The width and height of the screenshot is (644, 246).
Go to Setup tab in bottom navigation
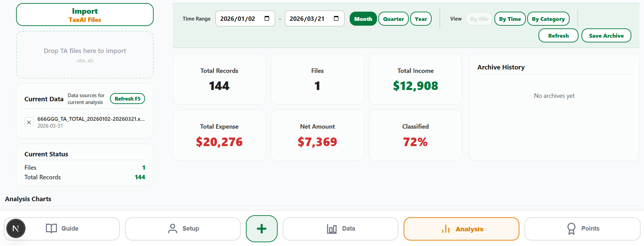click(183, 229)
